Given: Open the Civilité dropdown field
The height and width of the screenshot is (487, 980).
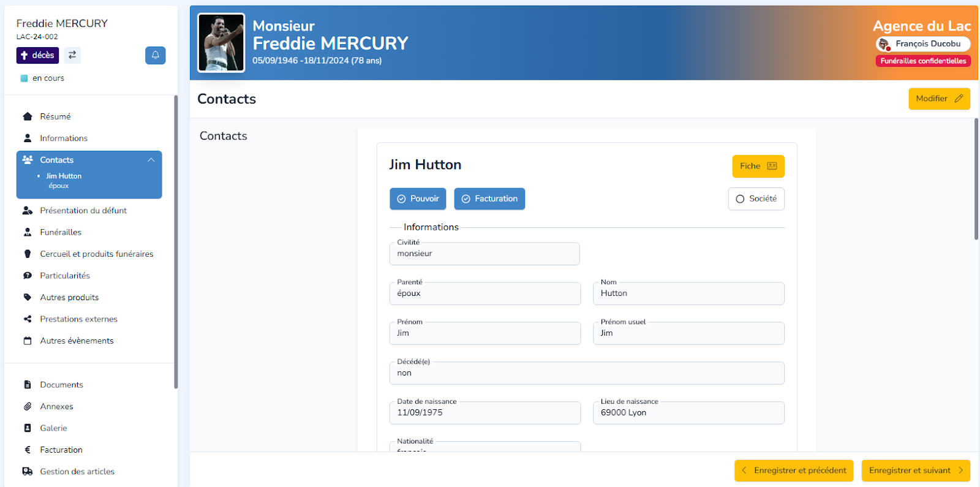Looking at the screenshot, I should pos(484,254).
